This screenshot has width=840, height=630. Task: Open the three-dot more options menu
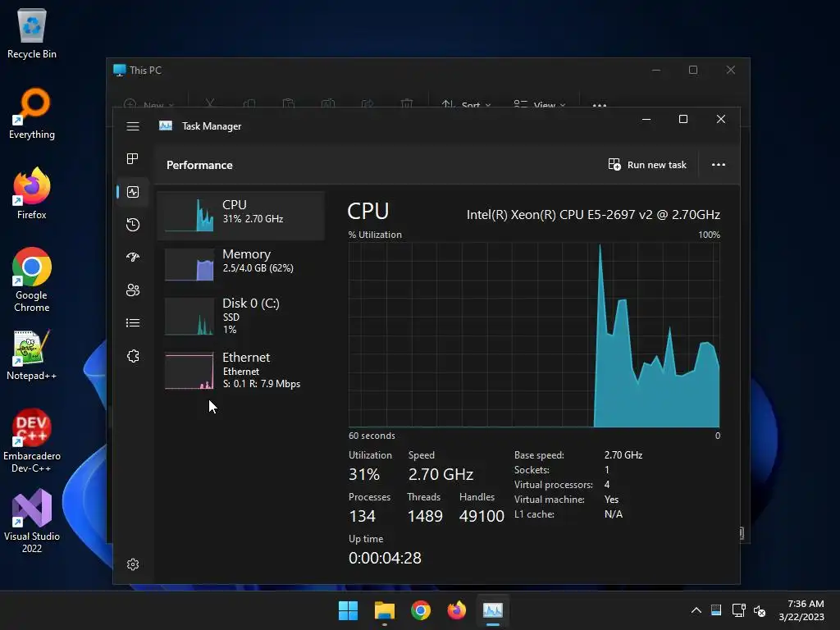click(x=719, y=164)
